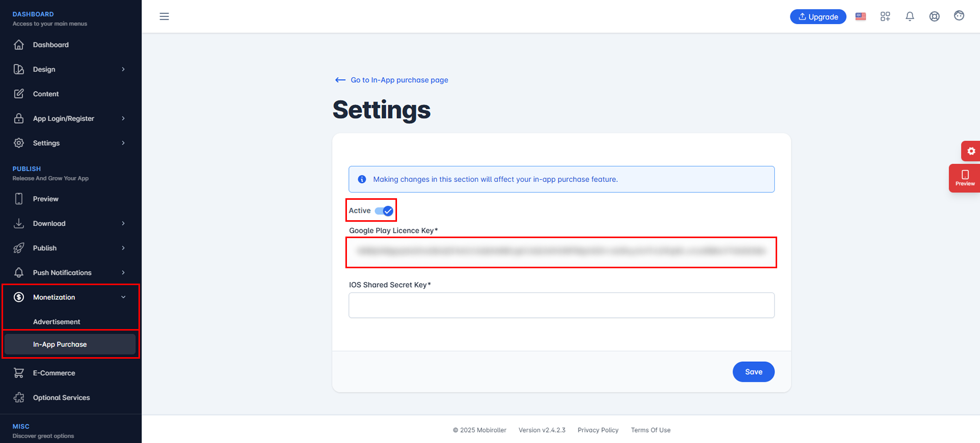The height and width of the screenshot is (443, 980).
Task: Click the red gear settings tab
Action: coord(970,151)
